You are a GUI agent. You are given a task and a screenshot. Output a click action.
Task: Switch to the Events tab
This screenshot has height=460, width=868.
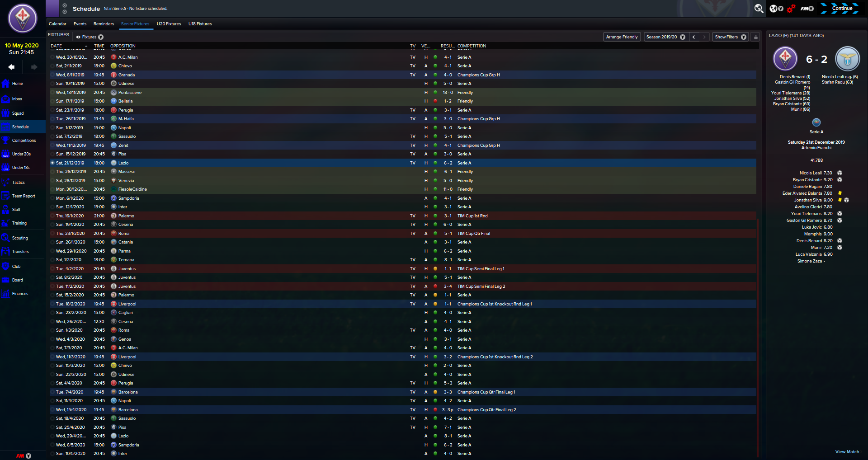(x=80, y=24)
